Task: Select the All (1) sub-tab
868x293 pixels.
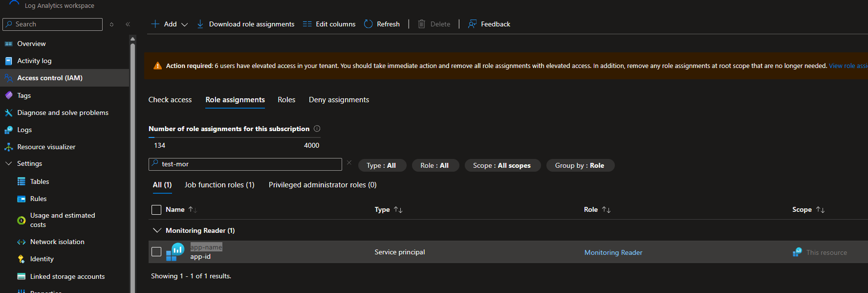Action: tap(162, 185)
